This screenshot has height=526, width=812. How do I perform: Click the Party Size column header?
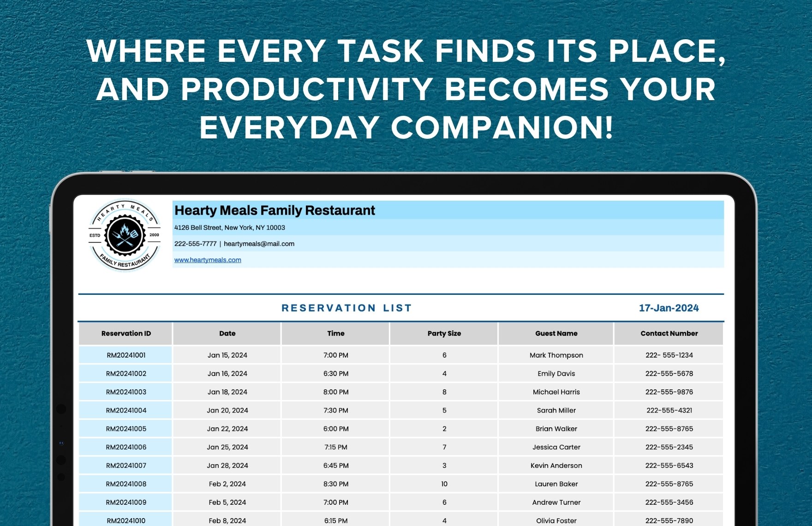(444, 333)
